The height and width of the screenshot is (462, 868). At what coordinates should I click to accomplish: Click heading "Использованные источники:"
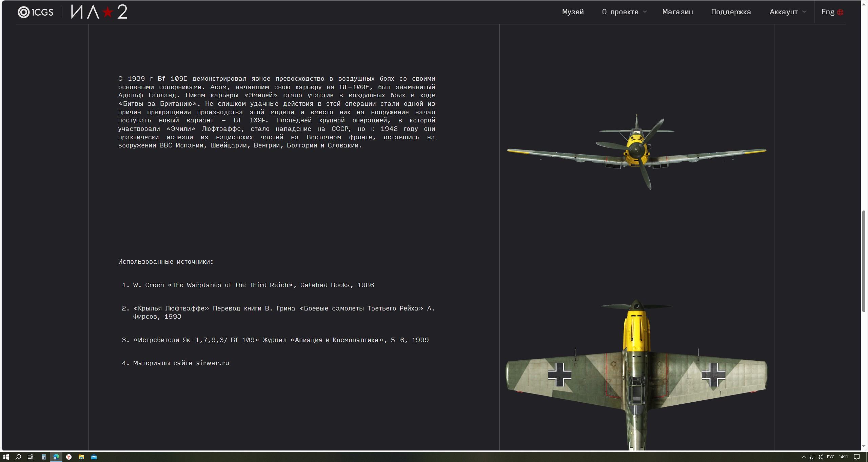(x=166, y=262)
